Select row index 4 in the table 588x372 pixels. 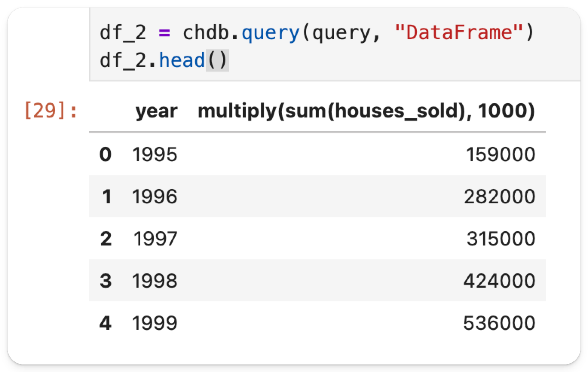[106, 323]
